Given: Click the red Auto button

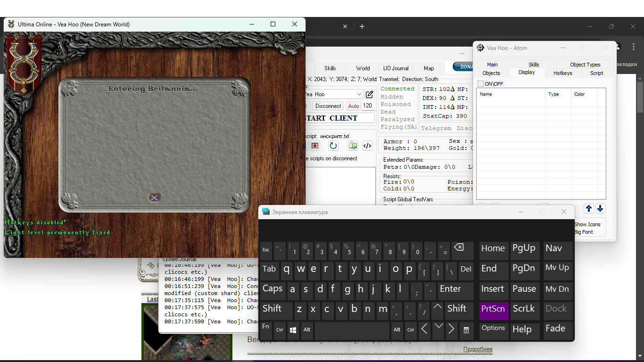Looking at the screenshot, I should 354,106.
